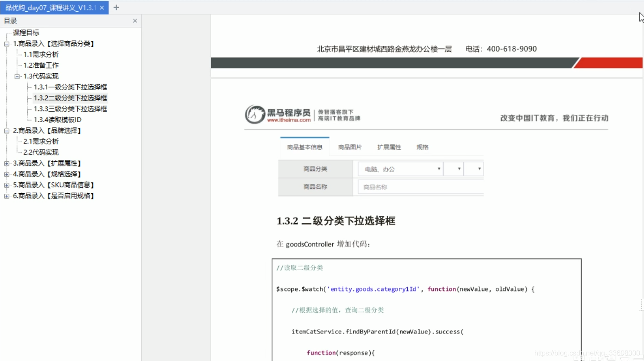The height and width of the screenshot is (361, 644).
Task: Open the third-level category dropdown
Action: [474, 169]
